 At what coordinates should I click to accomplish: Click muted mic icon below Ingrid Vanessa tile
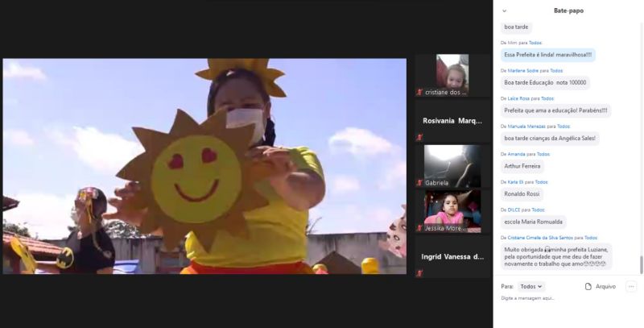click(x=419, y=273)
